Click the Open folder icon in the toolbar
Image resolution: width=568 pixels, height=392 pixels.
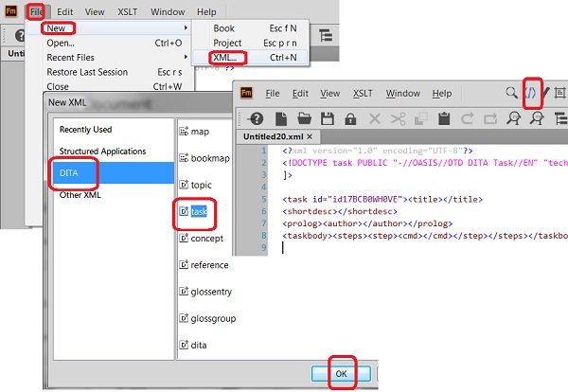[304, 118]
